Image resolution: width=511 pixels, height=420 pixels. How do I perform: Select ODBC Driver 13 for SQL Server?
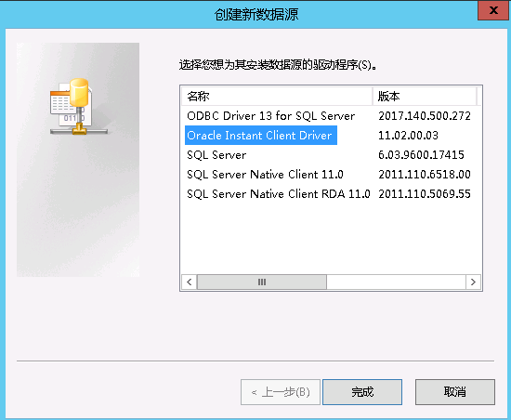pos(270,116)
